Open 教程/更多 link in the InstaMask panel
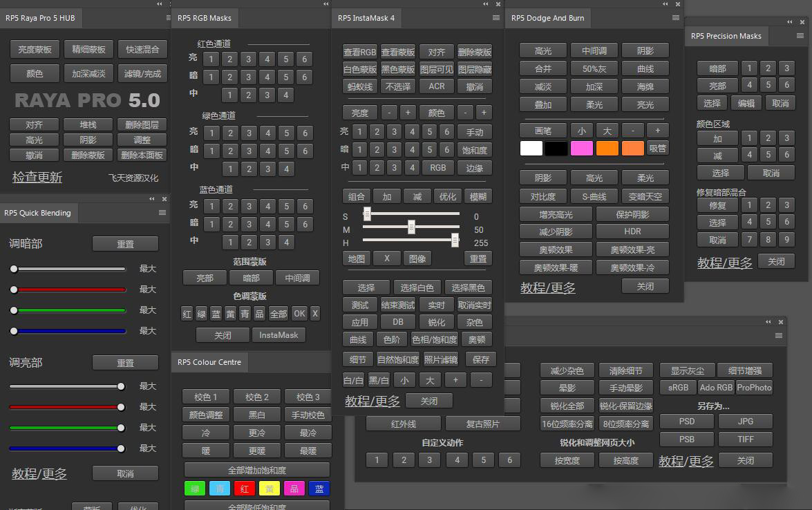The width and height of the screenshot is (812, 510). click(372, 401)
